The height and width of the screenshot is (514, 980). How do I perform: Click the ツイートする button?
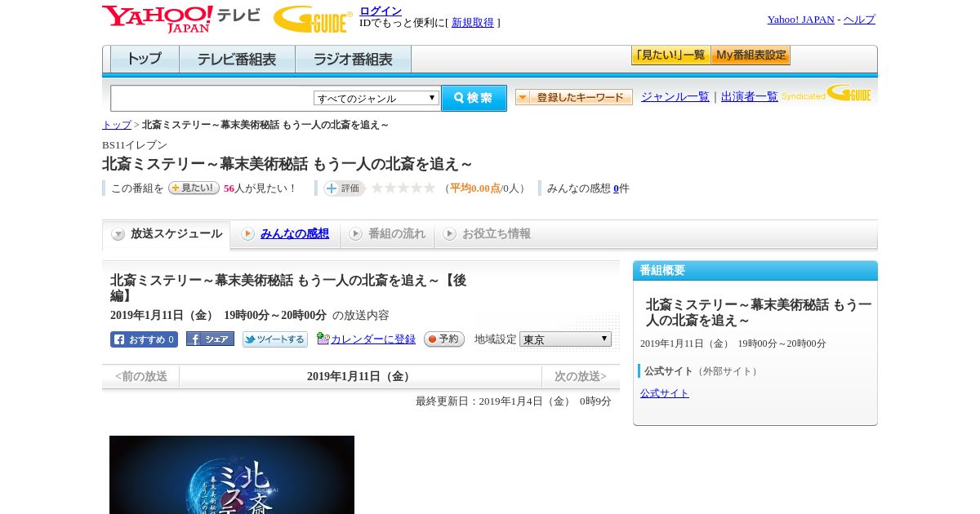(x=275, y=339)
